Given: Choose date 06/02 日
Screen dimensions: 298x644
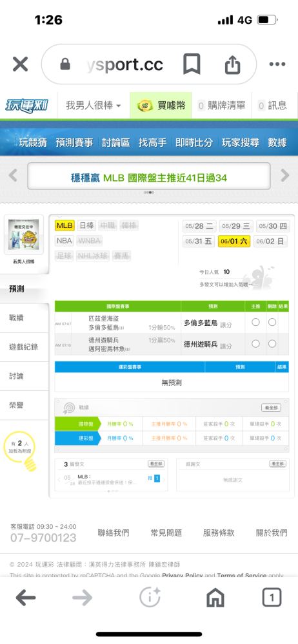Looking at the screenshot, I should 270,241.
